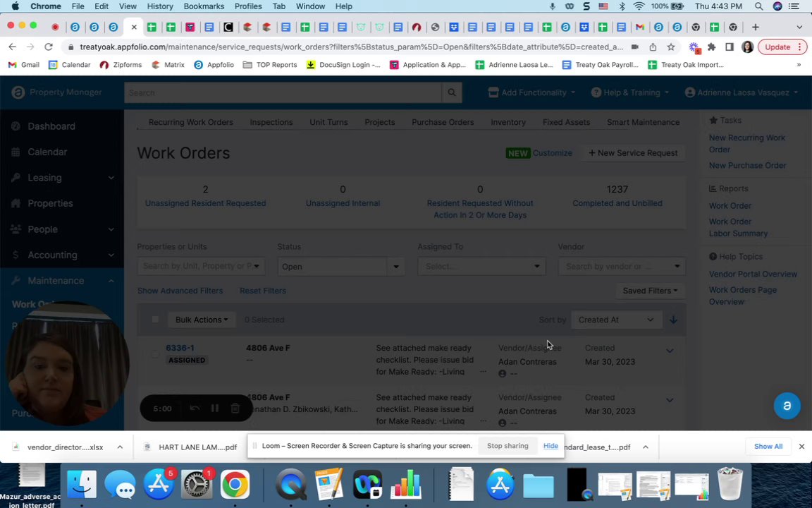This screenshot has height=508, width=812.
Task: Open Numbers chart app in the dock
Action: pyautogui.click(x=406, y=485)
